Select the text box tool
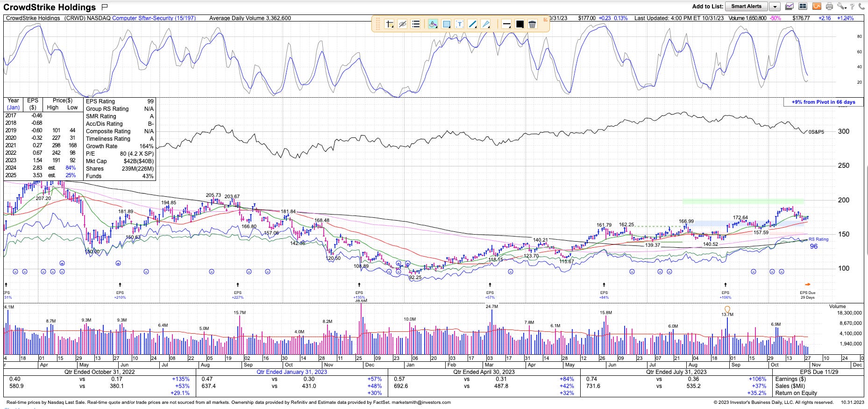Image resolution: width=868 pixels, height=409 pixels. tap(459, 24)
